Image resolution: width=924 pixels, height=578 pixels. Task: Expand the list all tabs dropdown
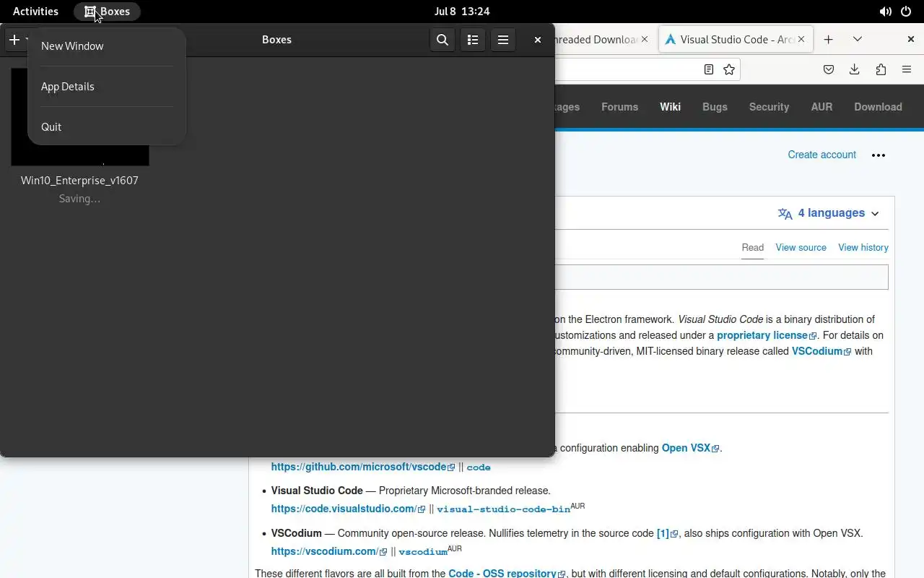coord(858,40)
